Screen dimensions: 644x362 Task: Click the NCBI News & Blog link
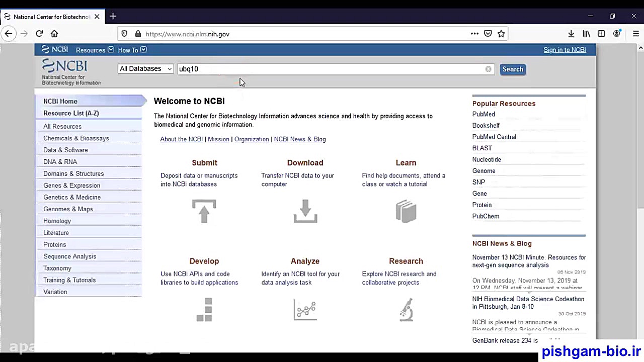pyautogui.click(x=300, y=139)
